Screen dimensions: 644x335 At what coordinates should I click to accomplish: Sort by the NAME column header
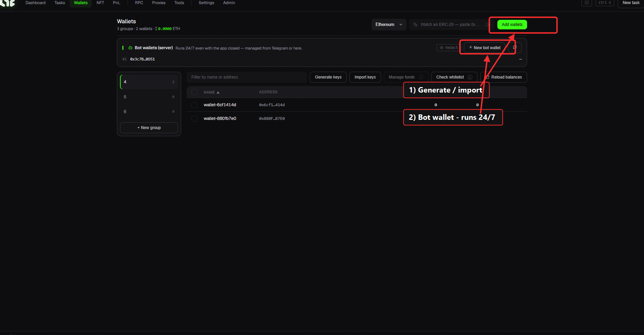(x=212, y=92)
